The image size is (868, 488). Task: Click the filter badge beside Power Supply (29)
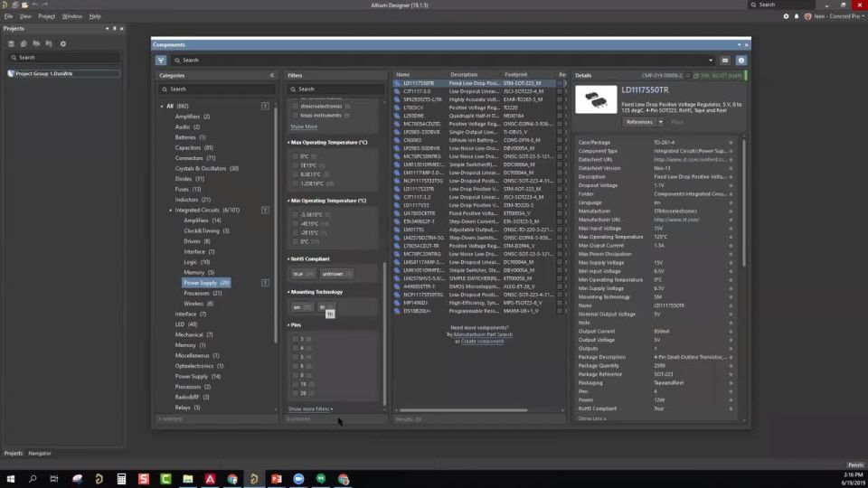[265, 283]
